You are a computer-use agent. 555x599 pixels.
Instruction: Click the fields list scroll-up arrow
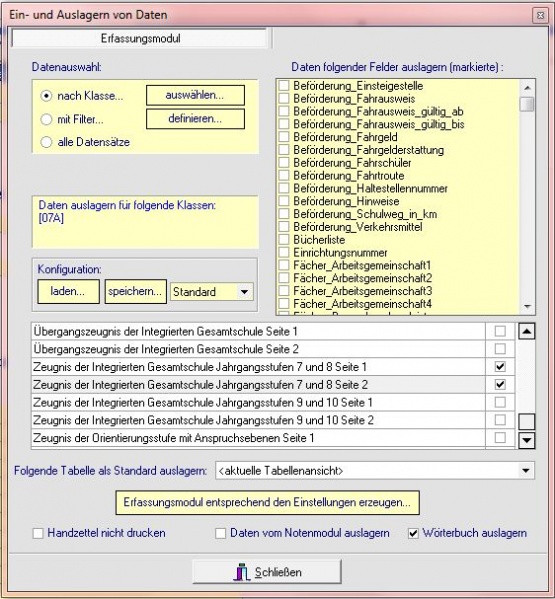click(x=527, y=88)
